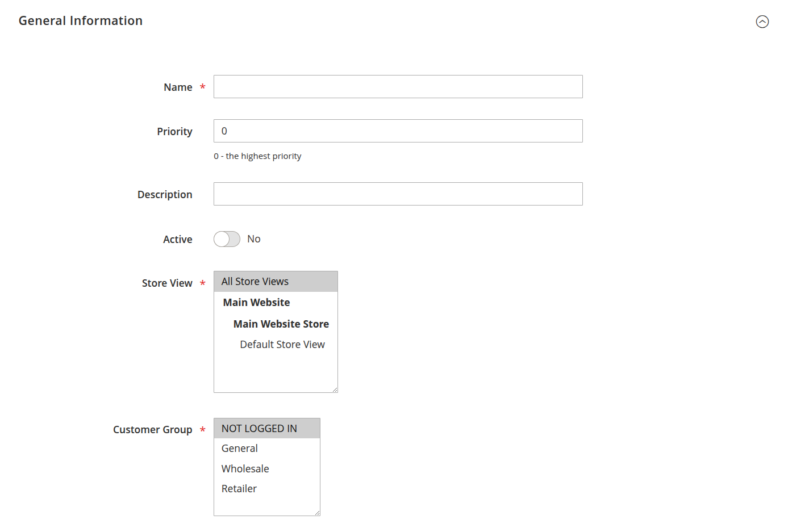Click the Description text box
Image resolution: width=788 pixels, height=532 pixels.
click(398, 194)
